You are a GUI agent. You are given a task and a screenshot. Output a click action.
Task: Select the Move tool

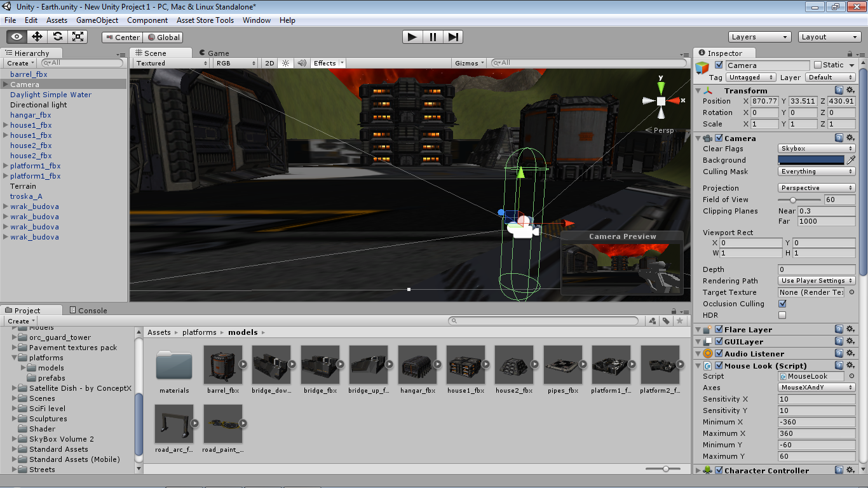click(x=37, y=37)
